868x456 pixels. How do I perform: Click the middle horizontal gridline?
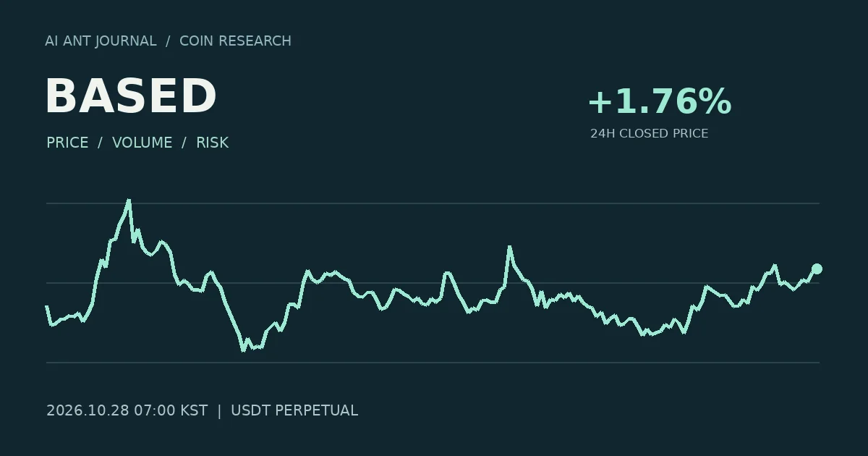coord(433,283)
